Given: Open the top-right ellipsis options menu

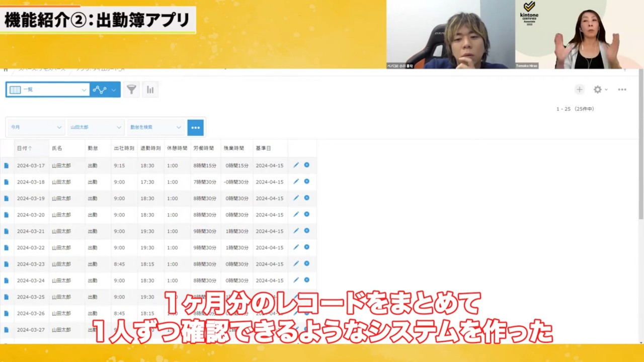Looking at the screenshot, I should [622, 89].
